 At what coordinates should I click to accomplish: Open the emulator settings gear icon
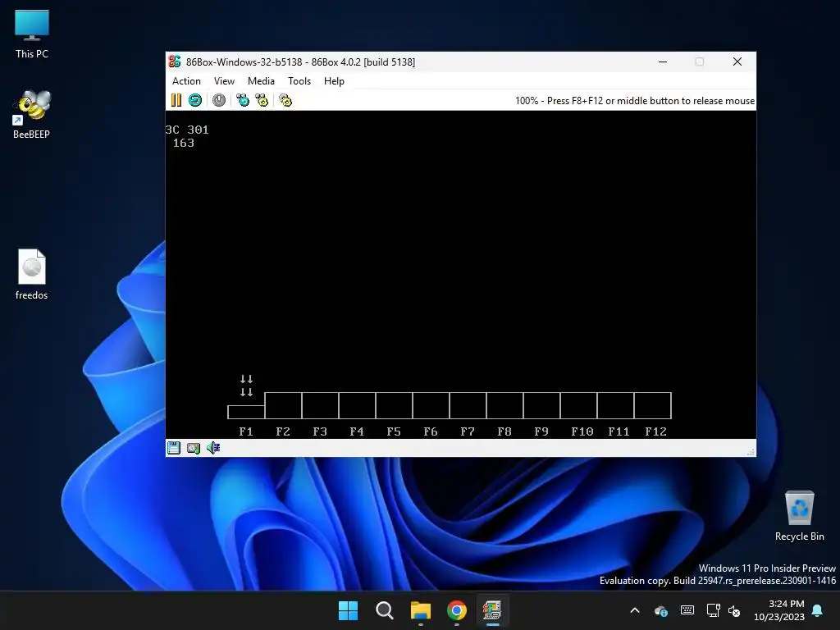click(x=285, y=100)
